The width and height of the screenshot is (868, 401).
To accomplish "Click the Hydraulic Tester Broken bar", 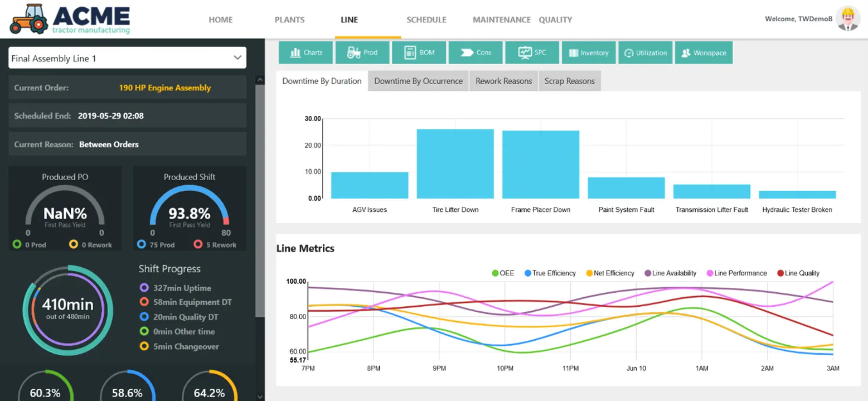I will pos(797,195).
